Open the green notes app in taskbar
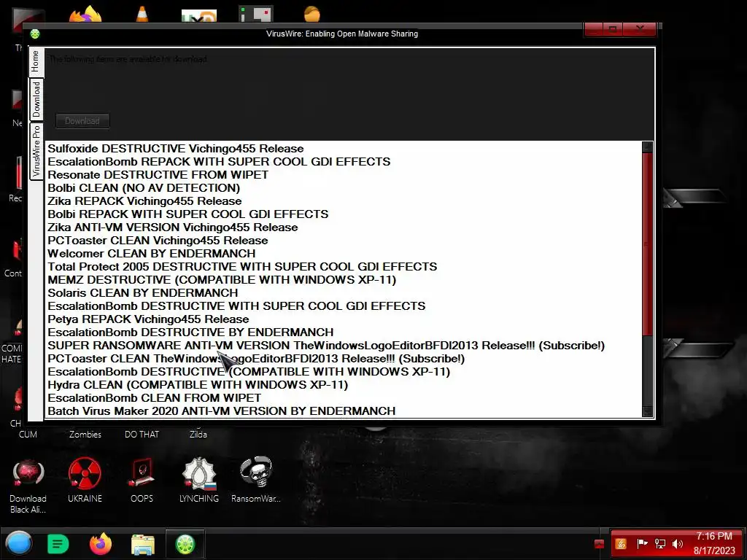Image resolution: width=747 pixels, height=560 pixels. coord(58,544)
